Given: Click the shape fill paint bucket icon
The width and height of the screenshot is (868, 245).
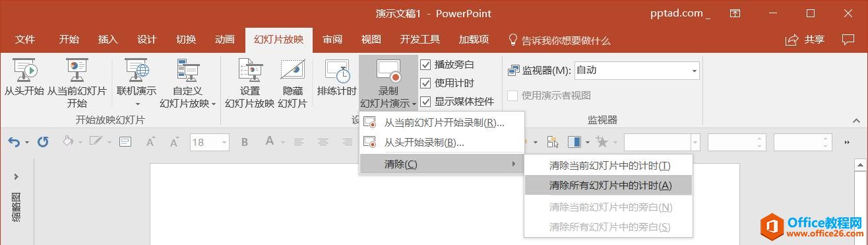Looking at the screenshot, I should pyautogui.click(x=68, y=142).
